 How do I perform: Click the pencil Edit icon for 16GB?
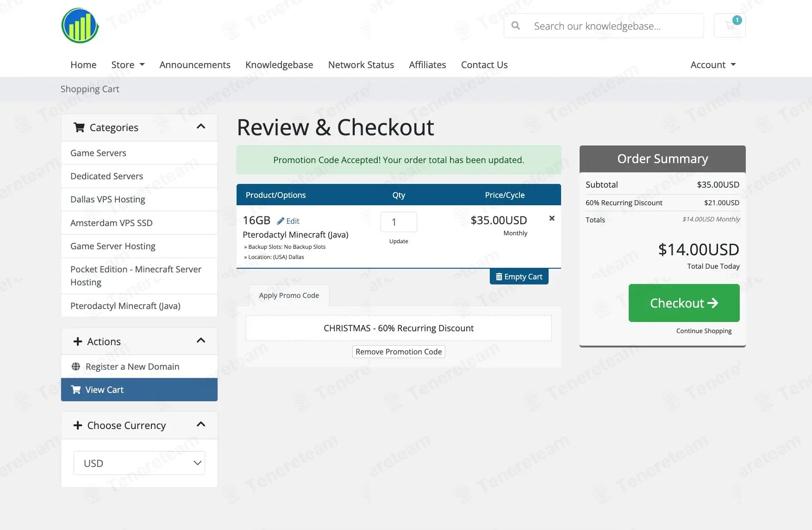(281, 221)
